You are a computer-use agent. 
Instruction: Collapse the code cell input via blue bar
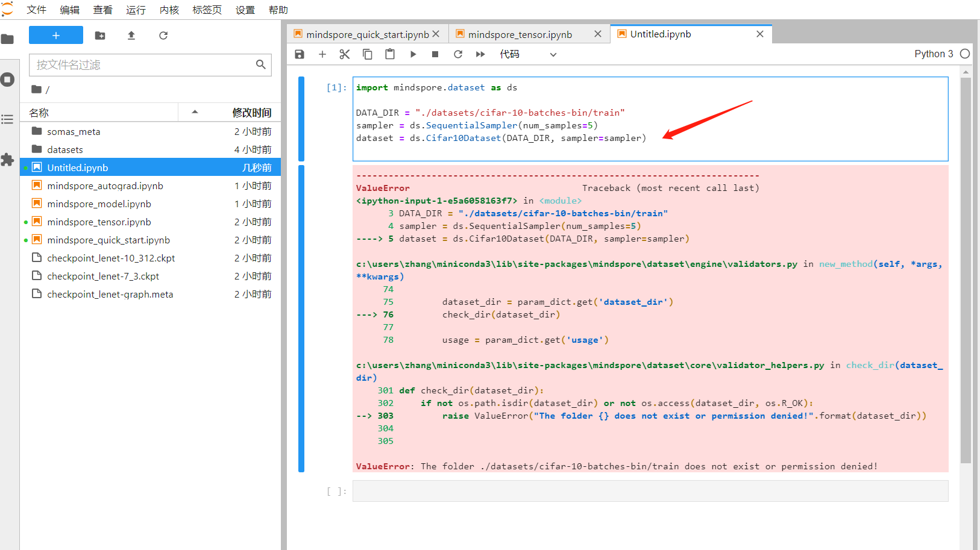pos(301,119)
